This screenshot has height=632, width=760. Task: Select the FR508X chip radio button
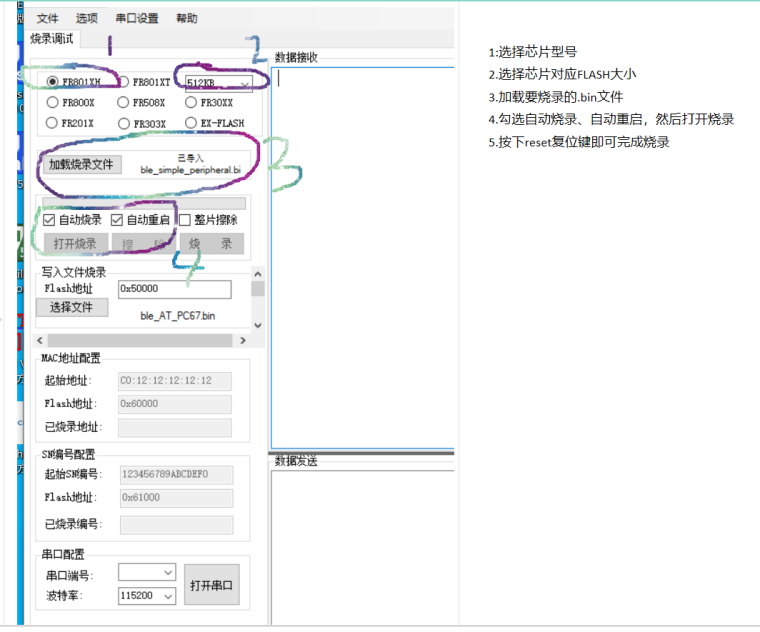click(x=123, y=102)
